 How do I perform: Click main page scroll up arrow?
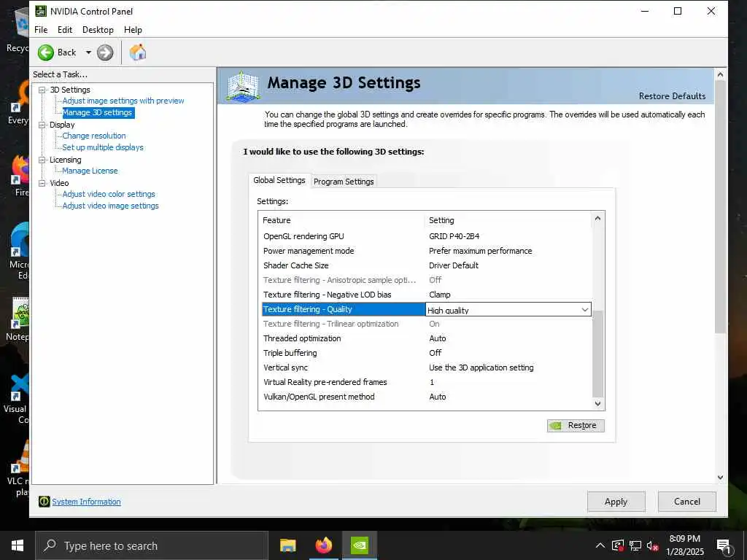720,75
